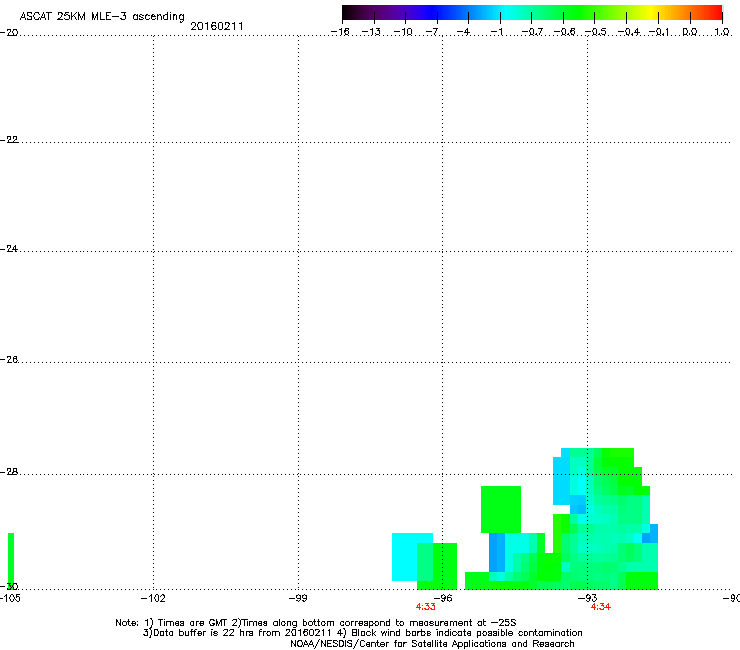This screenshot has height=650, width=740.
Task: Click the -10 value on color scale
Action: pyautogui.click(x=404, y=32)
